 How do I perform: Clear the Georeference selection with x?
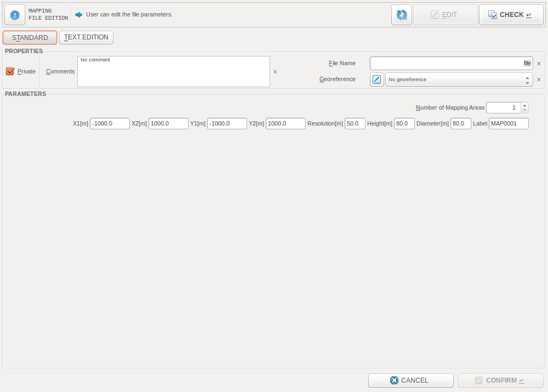pyautogui.click(x=539, y=79)
